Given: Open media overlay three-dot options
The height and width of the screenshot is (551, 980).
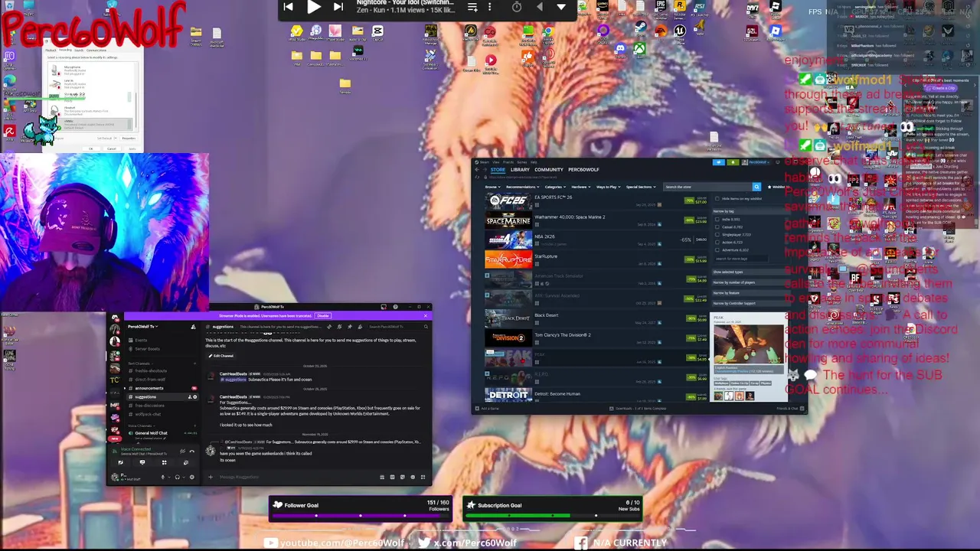Looking at the screenshot, I should (490, 7).
